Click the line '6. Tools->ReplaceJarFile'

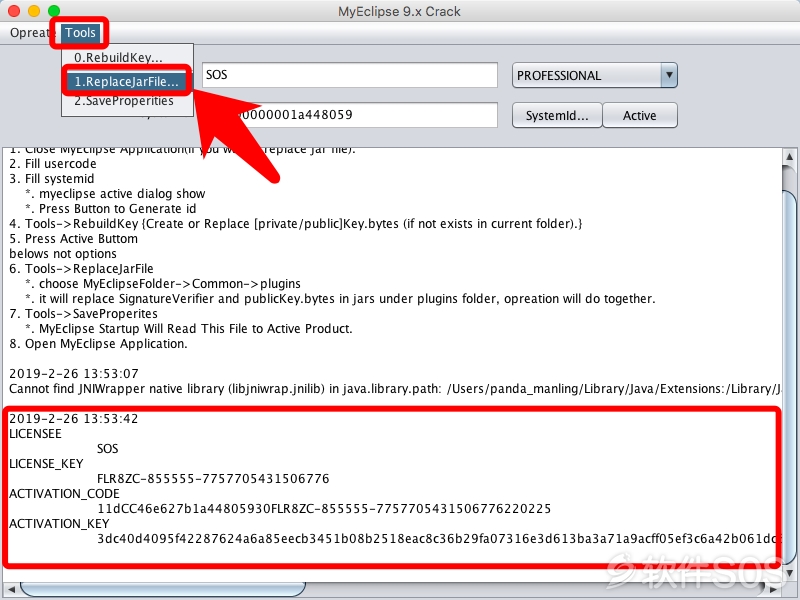(81, 269)
